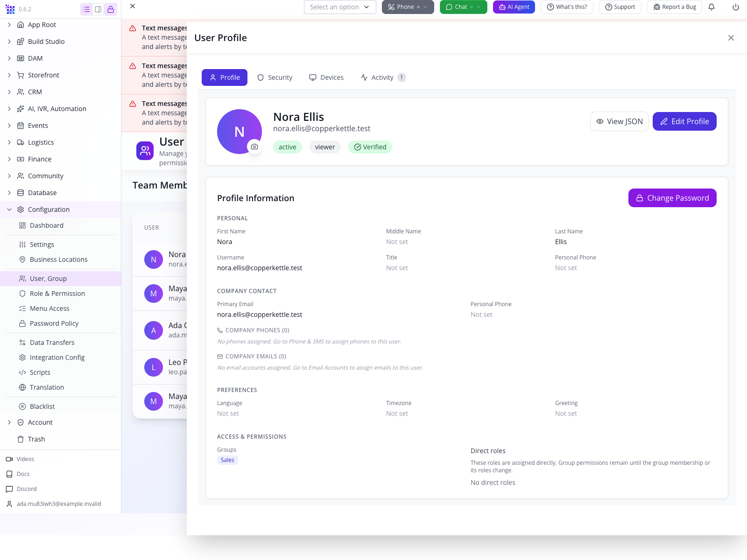The height and width of the screenshot is (560, 747).
Task: Click the notification bell icon
Action: 712,7
